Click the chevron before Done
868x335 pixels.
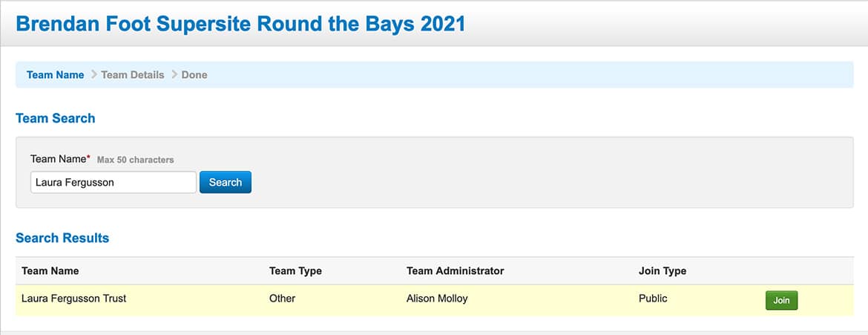[174, 75]
